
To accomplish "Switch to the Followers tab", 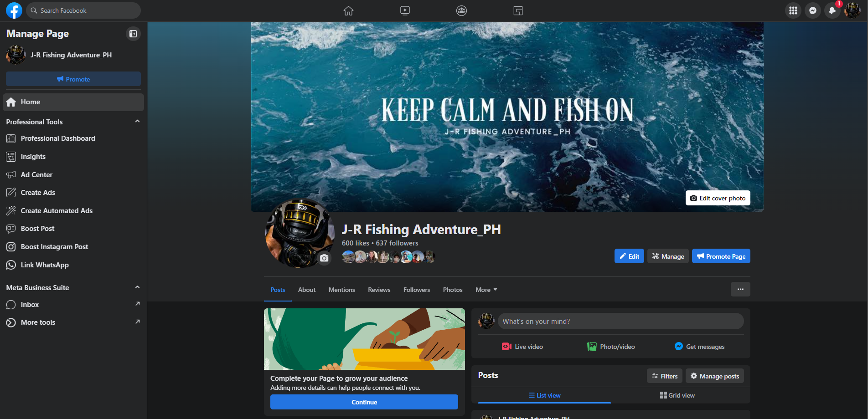I will pos(417,290).
